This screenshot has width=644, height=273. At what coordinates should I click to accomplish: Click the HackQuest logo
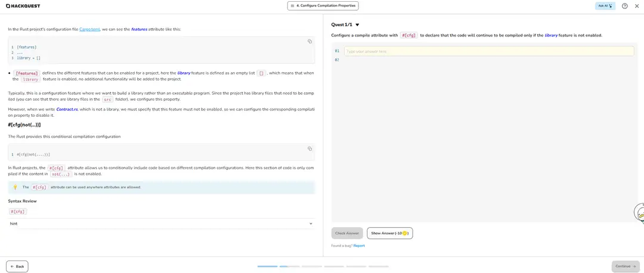tap(24, 6)
